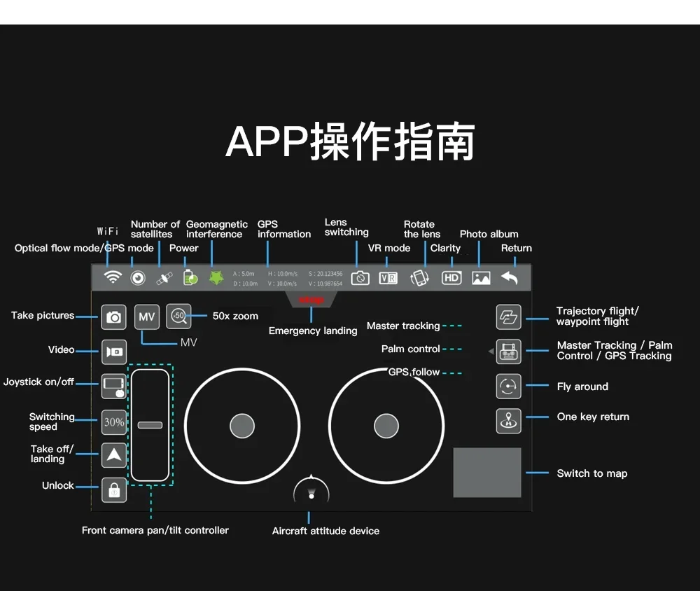Expand tracking options via small left arrow

point(491,352)
